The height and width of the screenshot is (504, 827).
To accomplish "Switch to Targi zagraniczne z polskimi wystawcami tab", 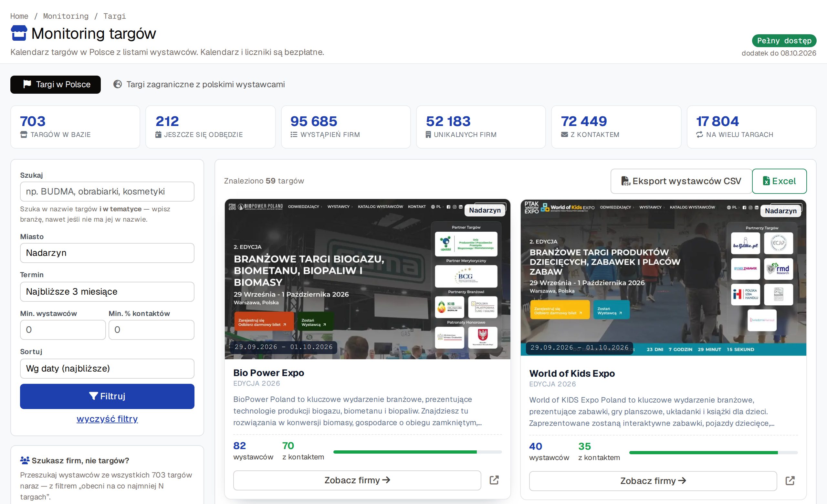I will [199, 85].
